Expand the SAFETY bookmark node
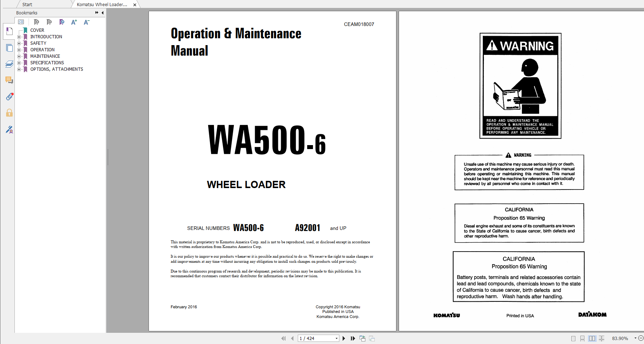The width and height of the screenshot is (644, 344). point(19,43)
